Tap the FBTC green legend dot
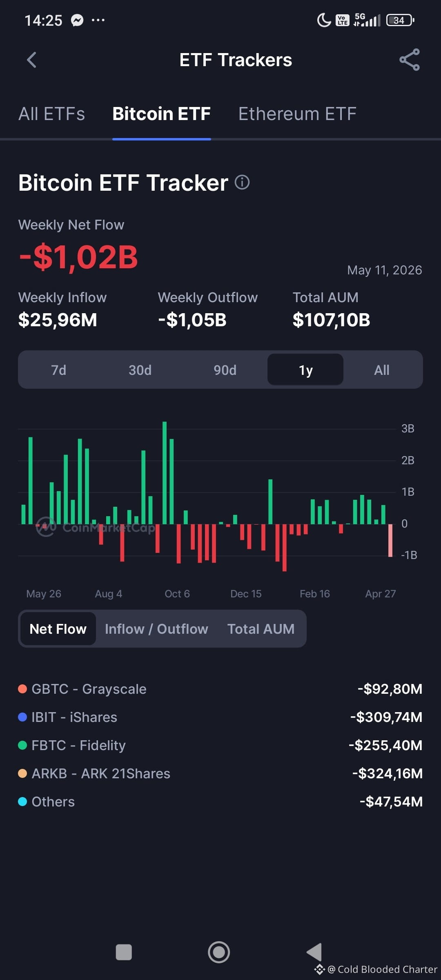Viewport: 441px width, 980px height. [x=22, y=745]
